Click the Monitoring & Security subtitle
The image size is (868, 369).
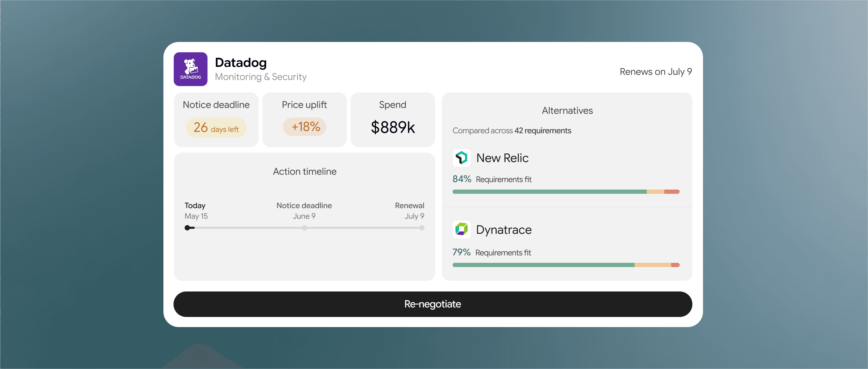pyautogui.click(x=261, y=77)
